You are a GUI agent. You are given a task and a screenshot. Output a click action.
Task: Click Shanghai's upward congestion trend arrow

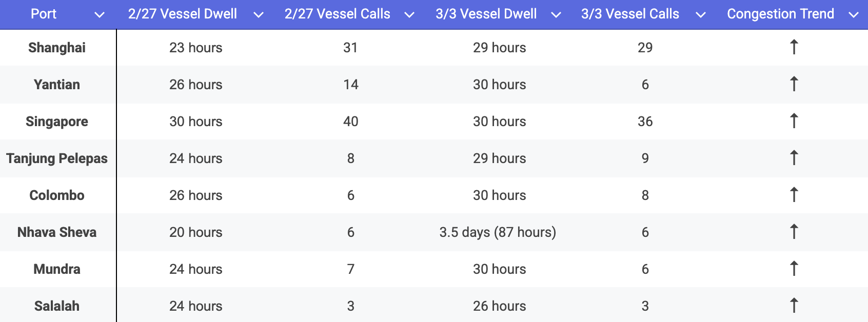[794, 47]
